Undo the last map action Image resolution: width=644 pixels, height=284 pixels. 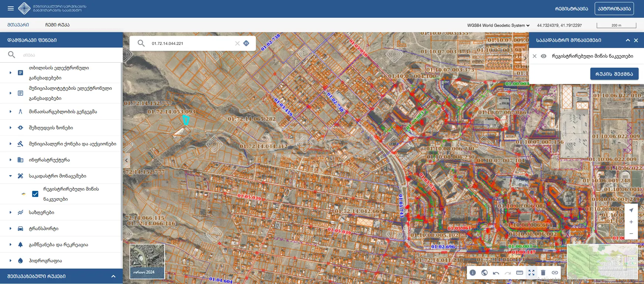[x=496, y=273]
